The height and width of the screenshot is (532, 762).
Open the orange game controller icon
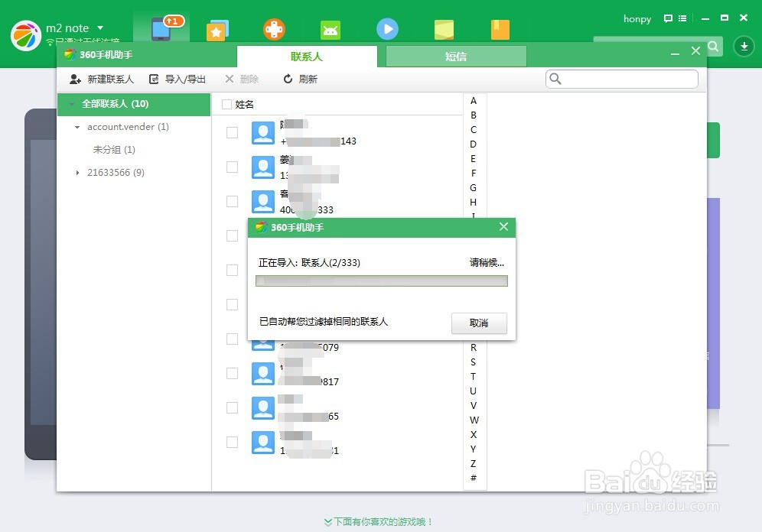coord(274,30)
